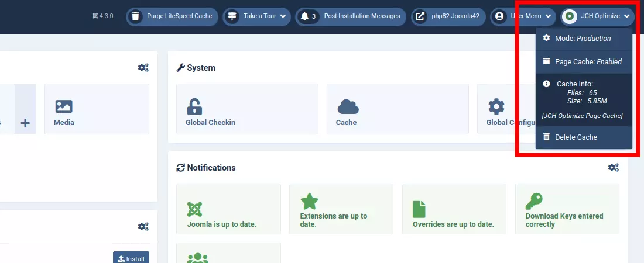Click the Purge LiteSpeed Cache button
Screen dimensions: 644x263
(x=172, y=16)
